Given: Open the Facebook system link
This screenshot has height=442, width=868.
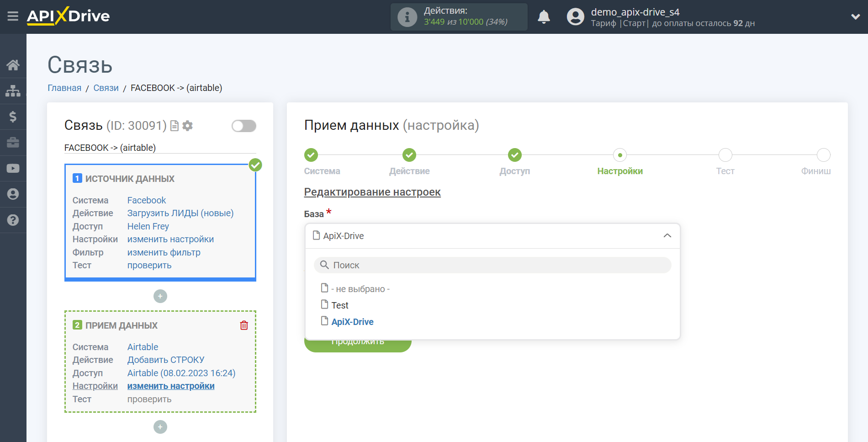Looking at the screenshot, I should pos(147,200).
